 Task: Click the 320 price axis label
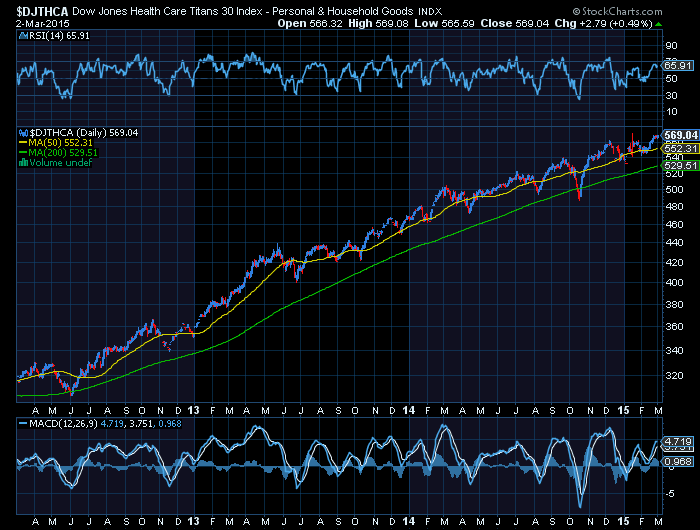[675, 376]
